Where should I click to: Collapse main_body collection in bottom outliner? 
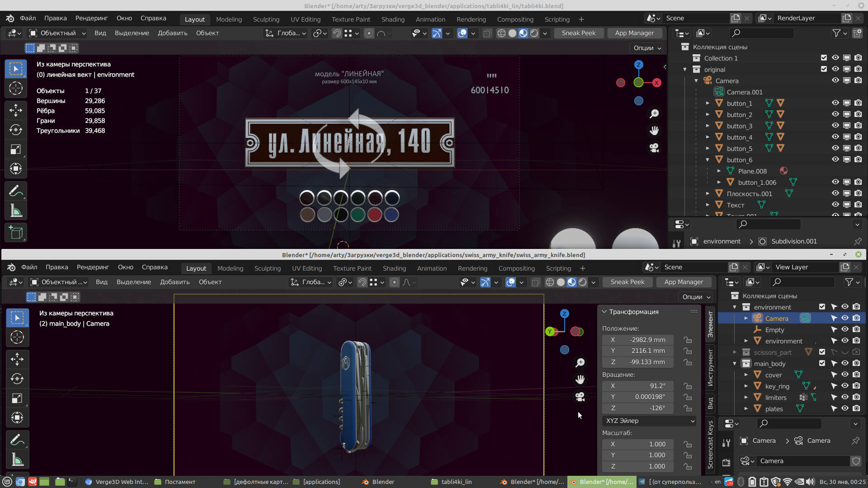[735, 363]
